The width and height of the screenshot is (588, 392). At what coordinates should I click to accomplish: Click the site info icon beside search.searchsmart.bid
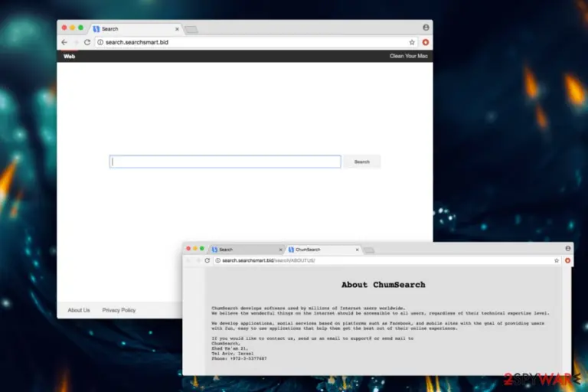pyautogui.click(x=100, y=42)
